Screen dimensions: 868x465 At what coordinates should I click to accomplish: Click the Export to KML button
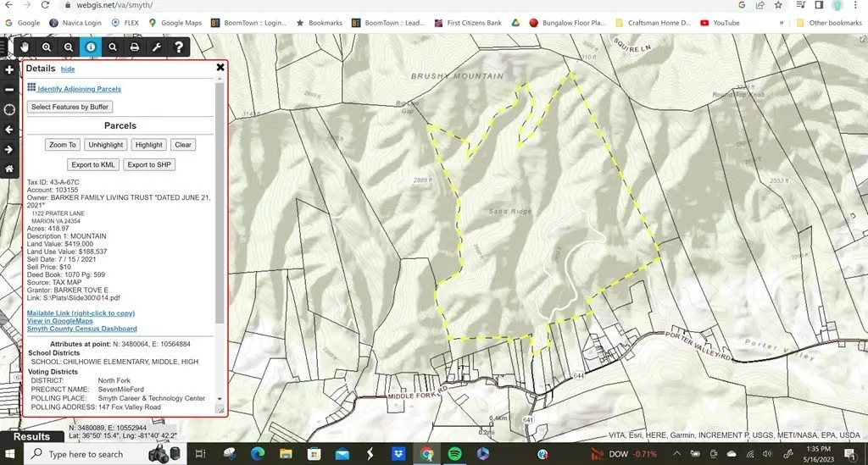point(94,164)
